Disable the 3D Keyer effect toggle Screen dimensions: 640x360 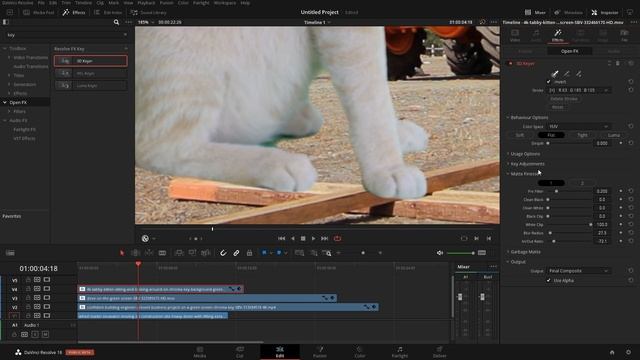(510, 63)
